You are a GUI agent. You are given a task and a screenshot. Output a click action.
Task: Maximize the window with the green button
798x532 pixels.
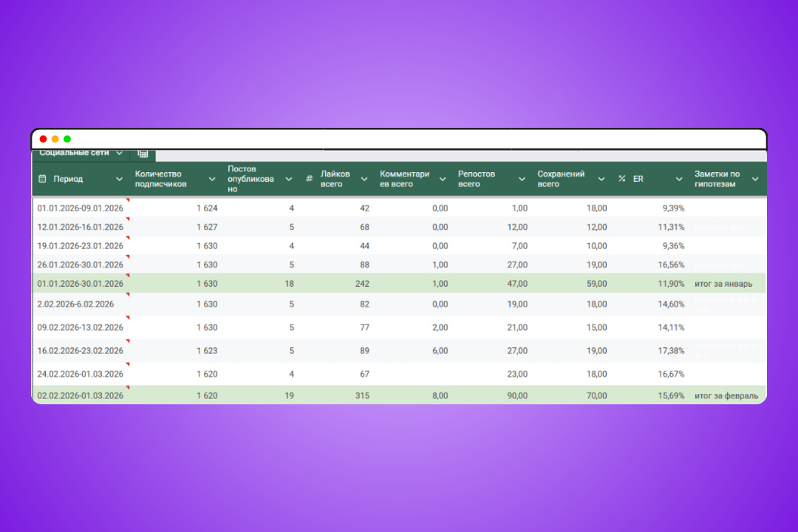coord(67,139)
